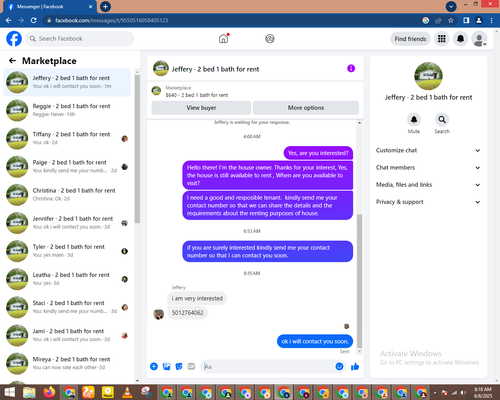Click View buyer button
The width and height of the screenshot is (500, 400).
click(201, 108)
